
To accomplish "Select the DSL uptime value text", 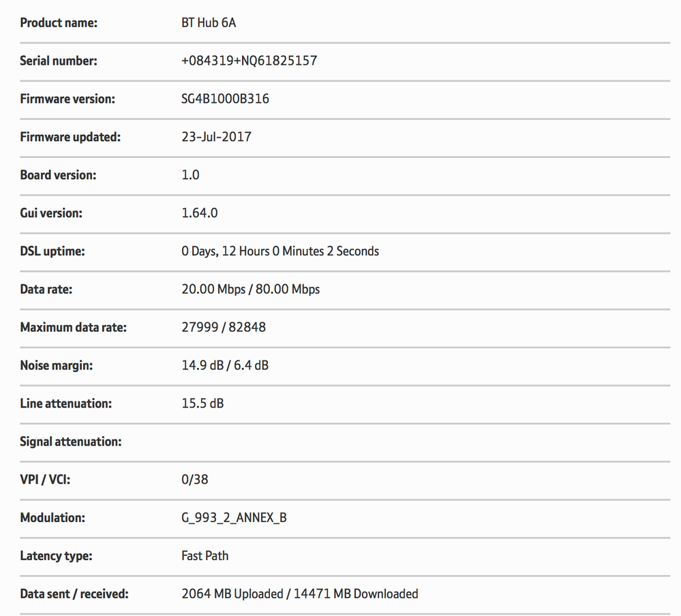I will coord(280,251).
